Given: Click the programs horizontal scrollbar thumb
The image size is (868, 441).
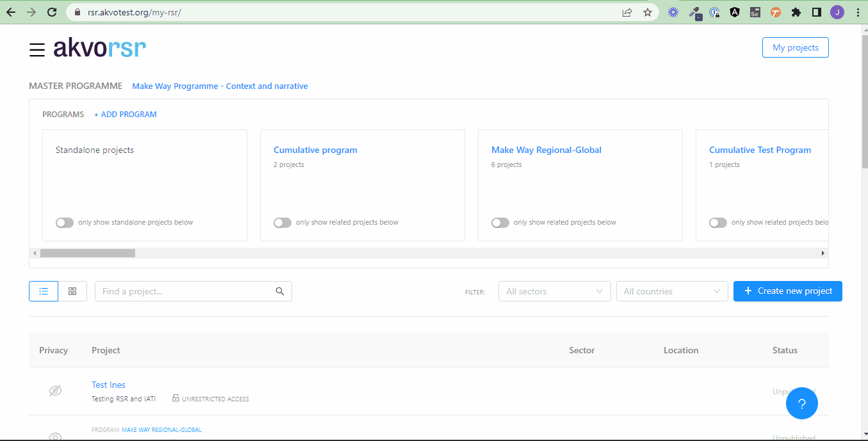Looking at the screenshot, I should tap(88, 253).
